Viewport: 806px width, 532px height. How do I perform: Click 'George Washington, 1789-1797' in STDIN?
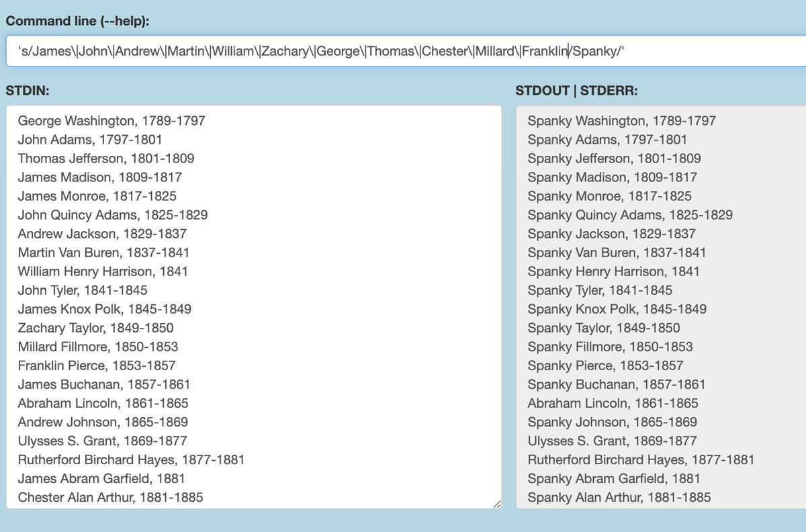click(x=111, y=121)
